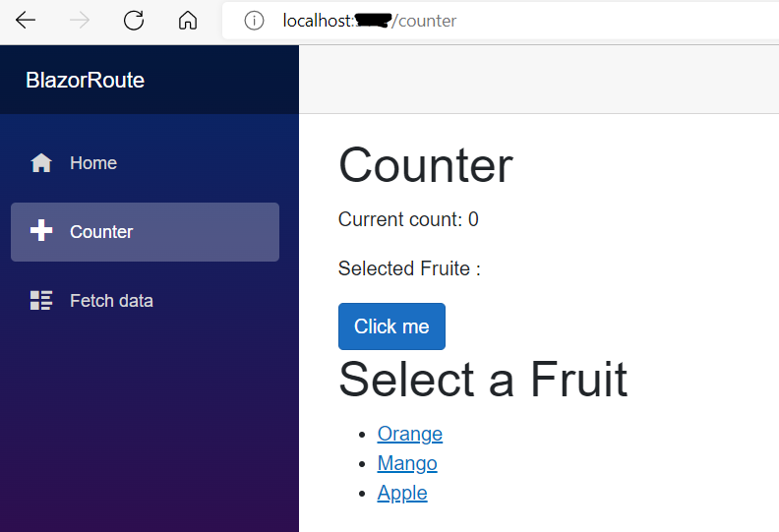This screenshot has width=779, height=532.
Task: Click the Counter page heading
Action: [426, 165]
